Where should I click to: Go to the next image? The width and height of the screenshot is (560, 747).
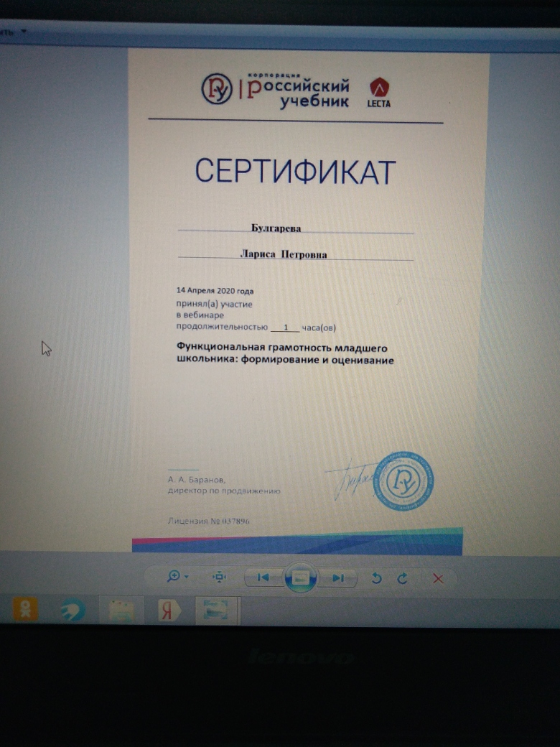[339, 578]
